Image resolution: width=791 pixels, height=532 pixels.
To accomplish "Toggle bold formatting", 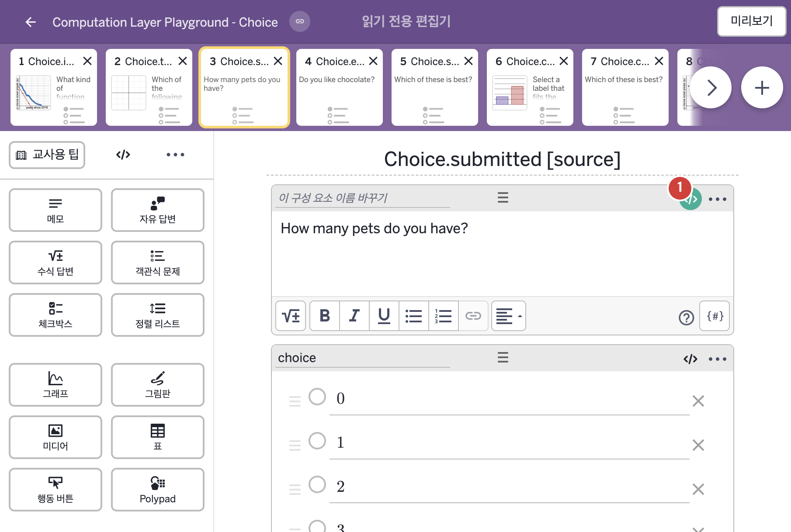I will point(325,316).
